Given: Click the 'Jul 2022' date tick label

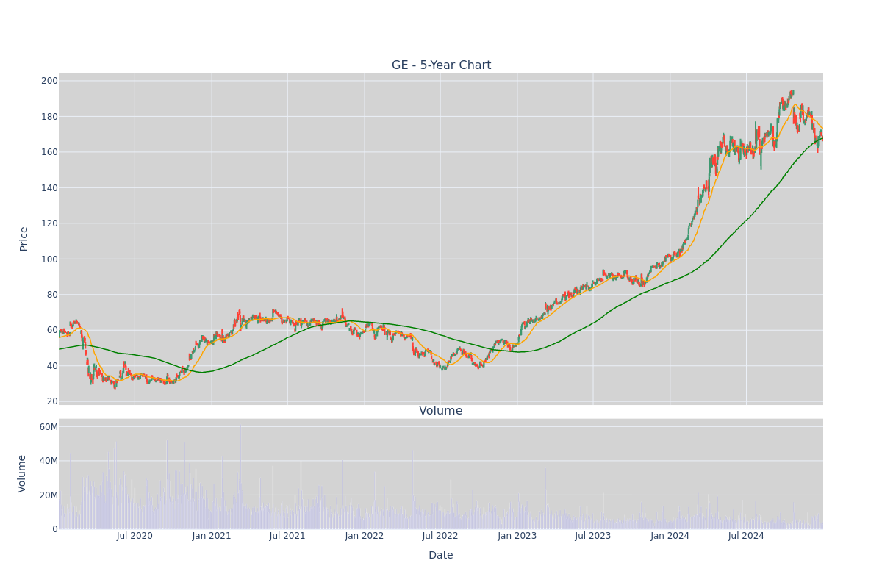Looking at the screenshot, I should 440,536.
